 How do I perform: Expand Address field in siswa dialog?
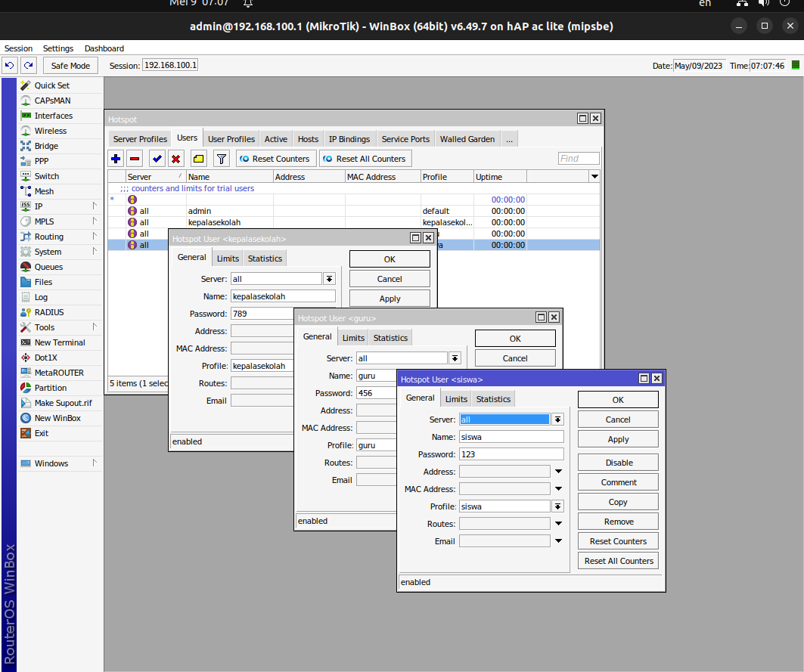point(558,472)
